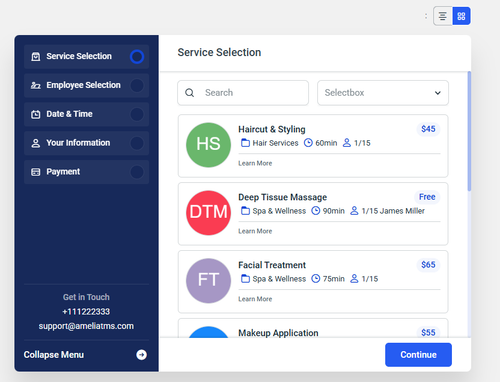
Task: Select the Payment step circle
Action: [137, 172]
